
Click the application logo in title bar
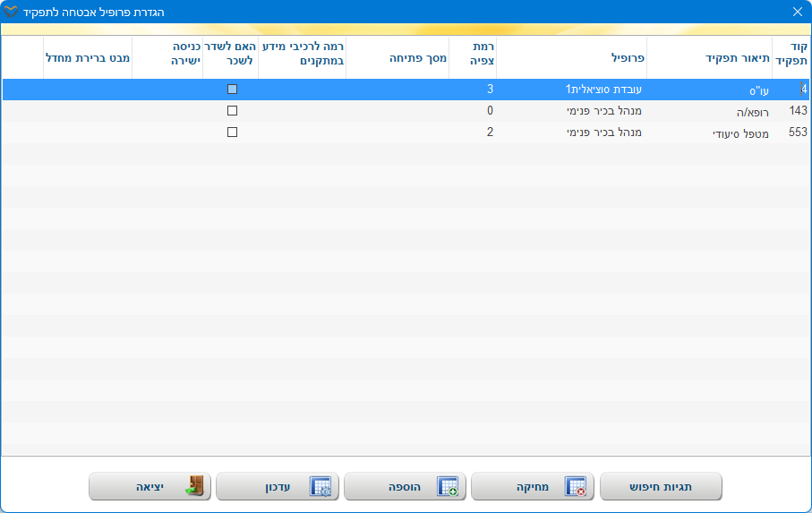[12, 12]
